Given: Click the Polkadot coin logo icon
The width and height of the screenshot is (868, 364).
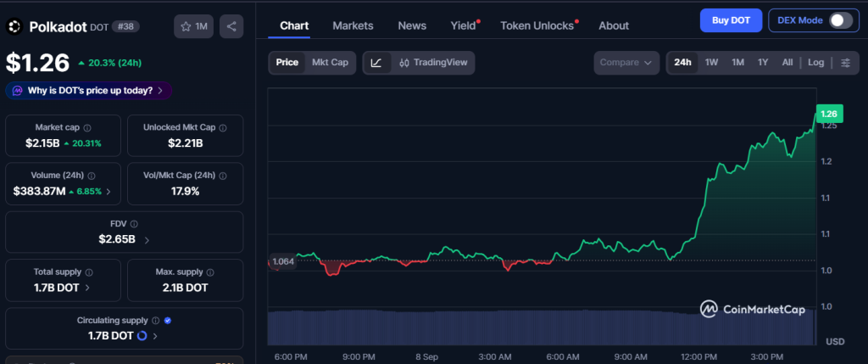Looking at the screenshot, I should [x=14, y=26].
